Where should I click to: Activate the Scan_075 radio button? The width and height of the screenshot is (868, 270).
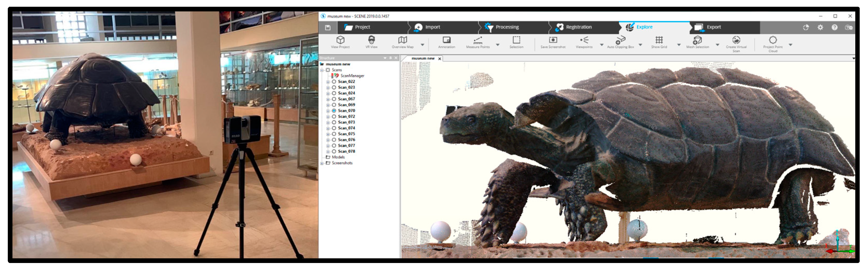334,134
